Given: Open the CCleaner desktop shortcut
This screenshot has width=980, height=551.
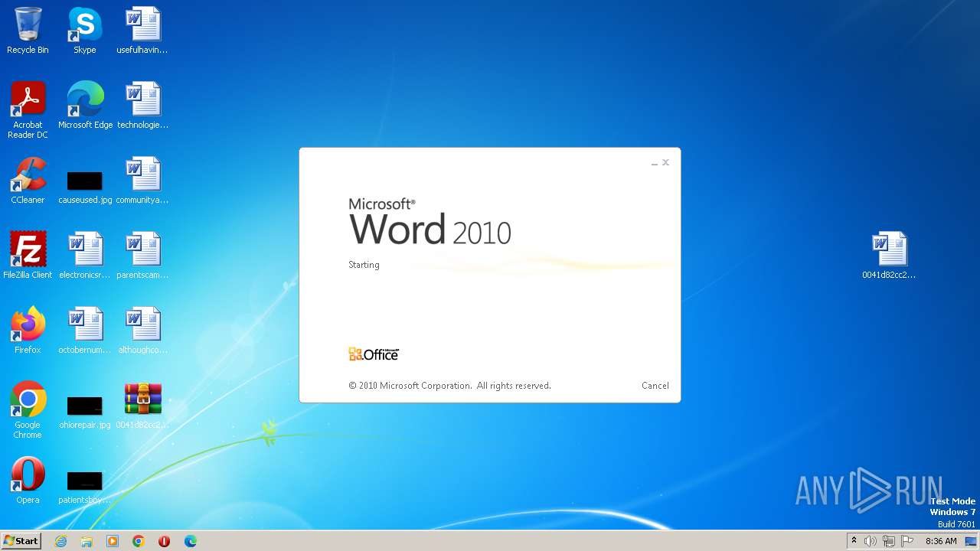Looking at the screenshot, I should tap(28, 181).
